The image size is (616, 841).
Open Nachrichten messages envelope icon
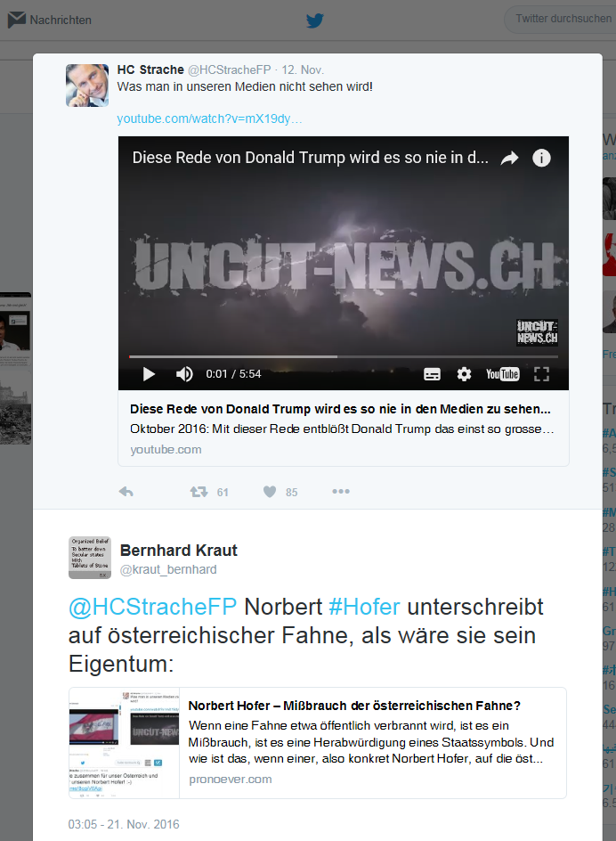(17, 20)
